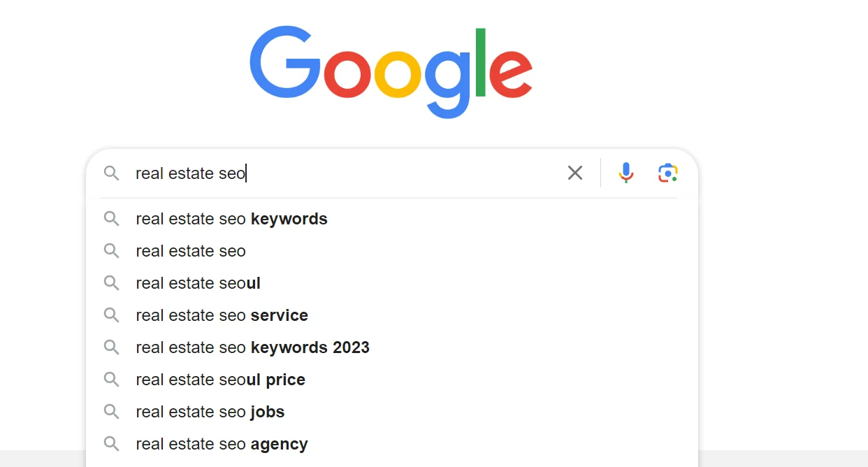Click the Google logo
Viewport: 868px width, 467px height.
click(391, 71)
